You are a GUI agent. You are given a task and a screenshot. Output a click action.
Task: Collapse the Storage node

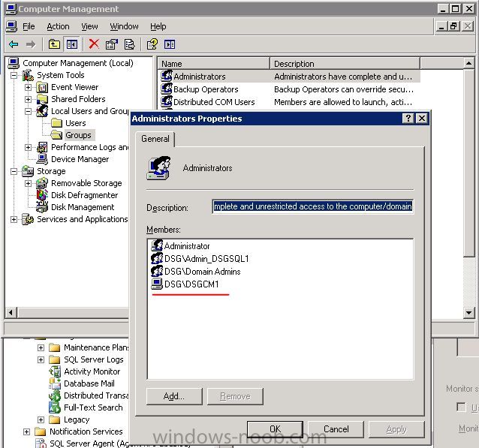click(x=14, y=171)
